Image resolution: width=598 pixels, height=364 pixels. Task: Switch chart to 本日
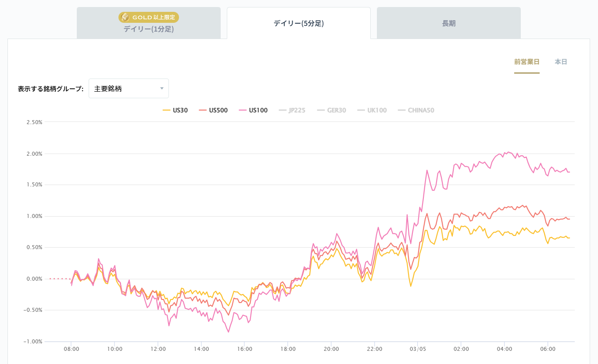click(x=561, y=62)
